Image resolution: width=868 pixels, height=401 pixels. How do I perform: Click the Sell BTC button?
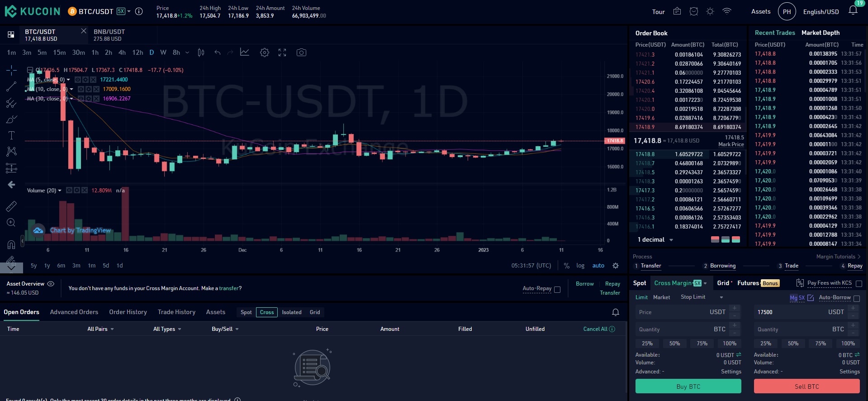pos(807,387)
